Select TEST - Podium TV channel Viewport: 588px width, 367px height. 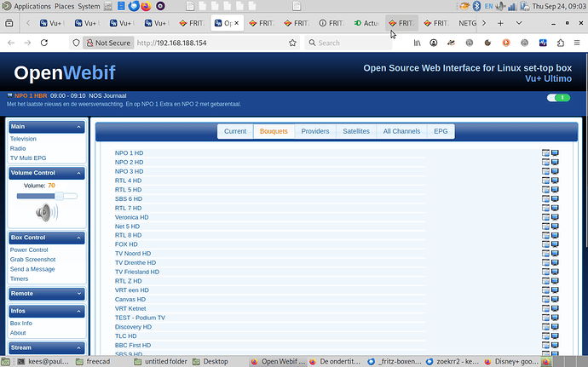pos(140,318)
